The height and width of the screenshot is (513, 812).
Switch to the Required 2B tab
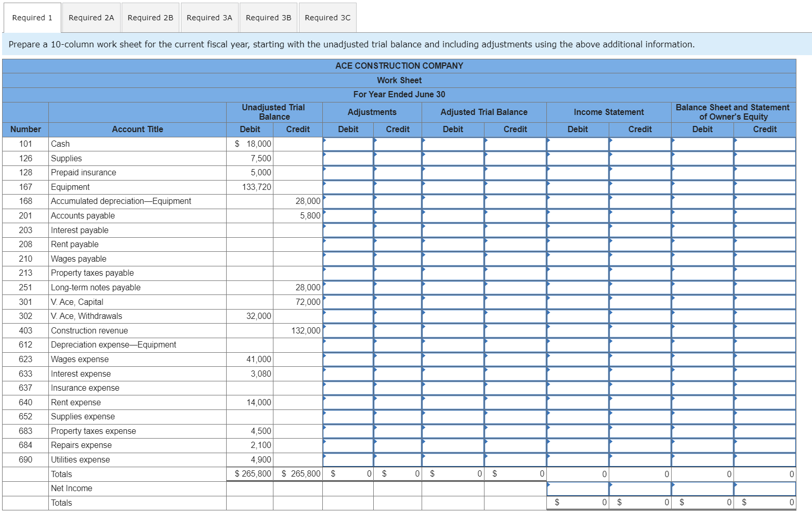coord(150,18)
